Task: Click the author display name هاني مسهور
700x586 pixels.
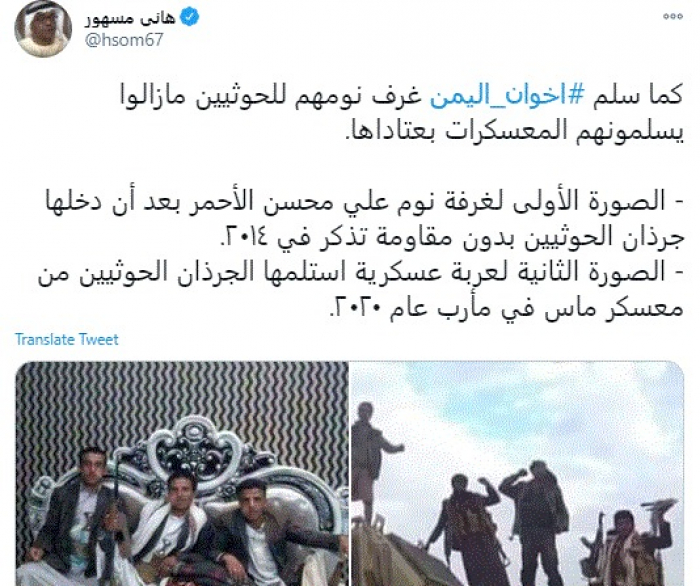Action: click(130, 18)
